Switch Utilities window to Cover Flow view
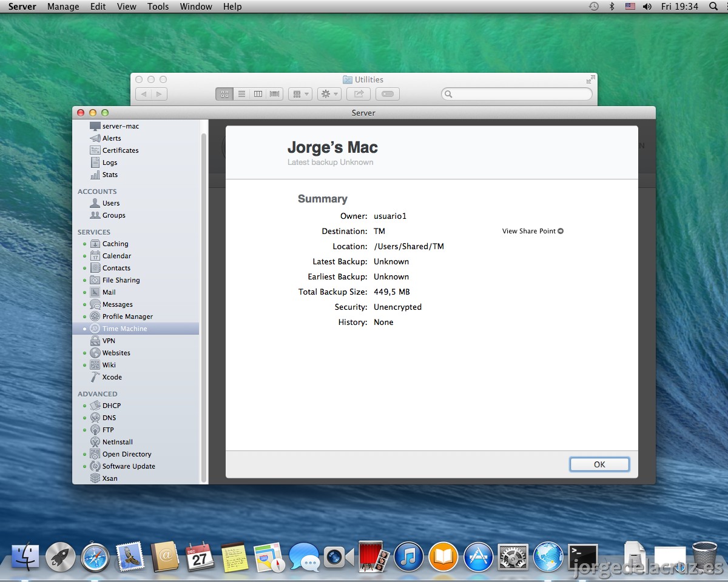 (x=275, y=94)
